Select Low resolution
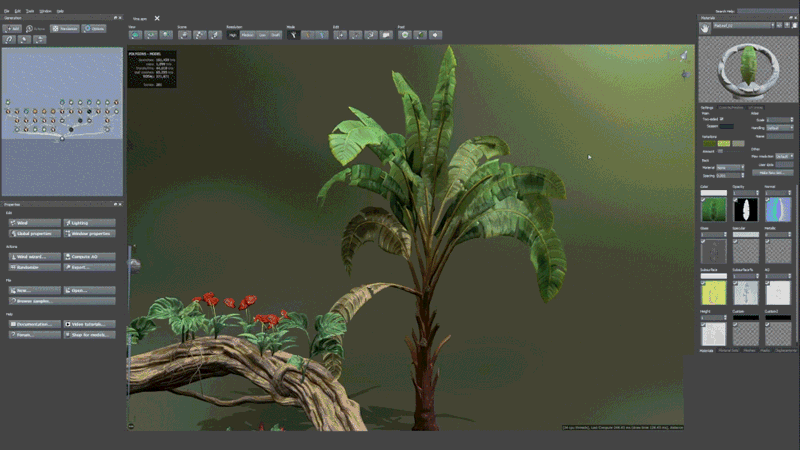This screenshot has height=450, width=800. (x=262, y=35)
